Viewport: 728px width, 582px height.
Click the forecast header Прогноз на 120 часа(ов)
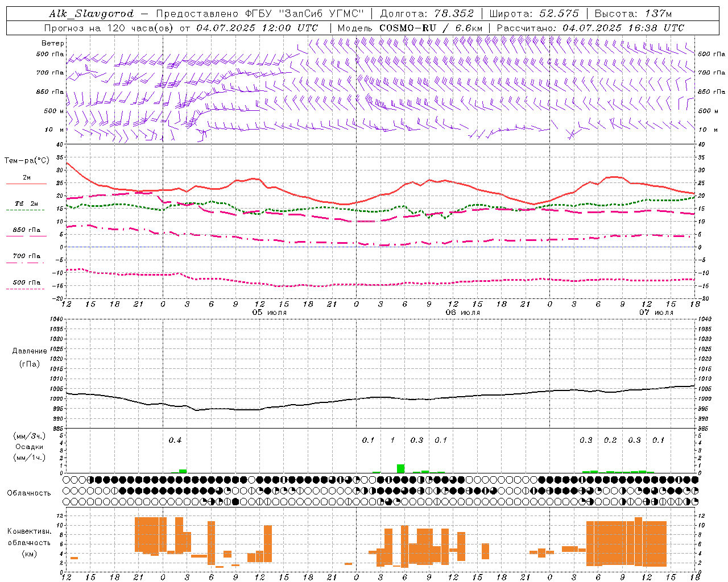tap(110, 28)
